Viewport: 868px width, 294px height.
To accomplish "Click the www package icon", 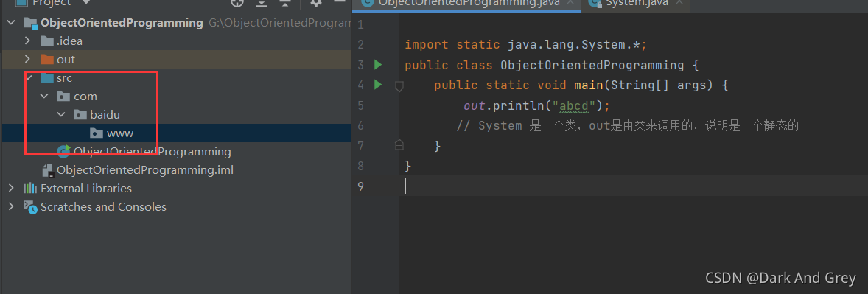I will click(97, 133).
